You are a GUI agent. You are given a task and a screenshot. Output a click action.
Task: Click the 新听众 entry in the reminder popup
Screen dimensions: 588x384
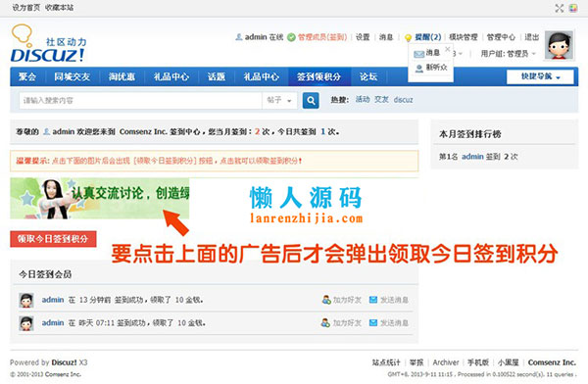click(436, 68)
